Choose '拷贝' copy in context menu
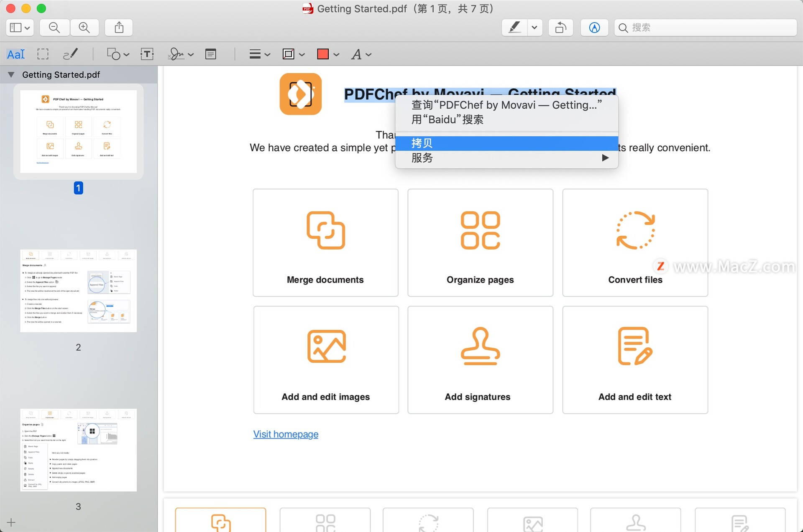The width and height of the screenshot is (803, 532). coord(506,143)
